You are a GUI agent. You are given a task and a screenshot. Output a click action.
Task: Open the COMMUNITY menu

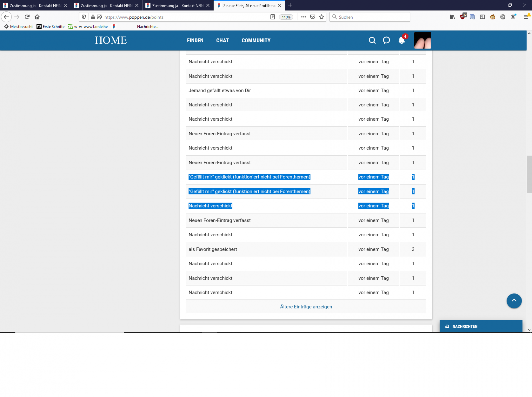point(256,40)
